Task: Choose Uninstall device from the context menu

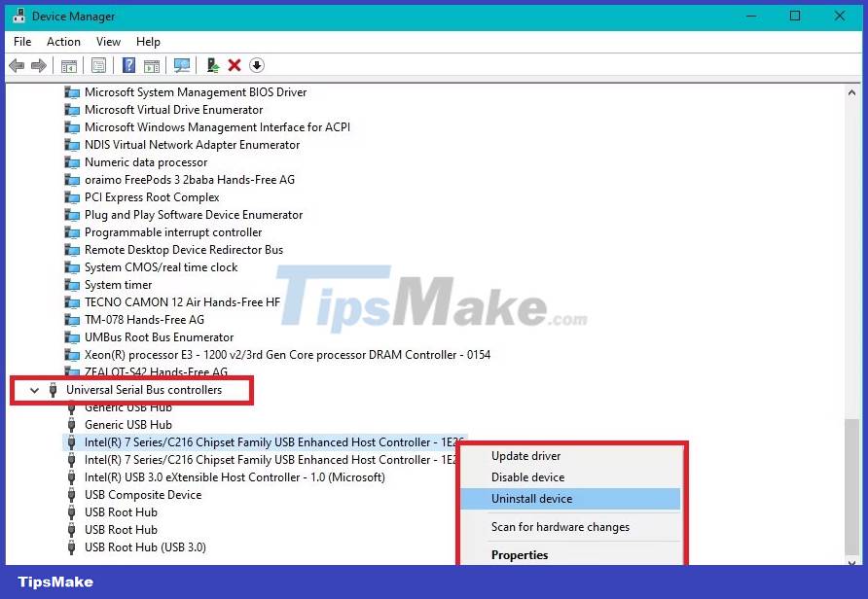Action: 531,498
